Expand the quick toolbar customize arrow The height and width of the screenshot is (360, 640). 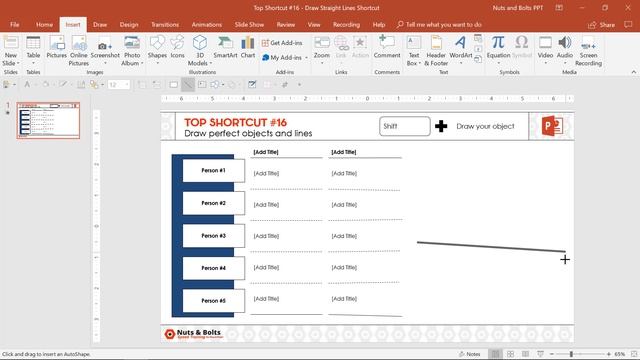click(299, 84)
